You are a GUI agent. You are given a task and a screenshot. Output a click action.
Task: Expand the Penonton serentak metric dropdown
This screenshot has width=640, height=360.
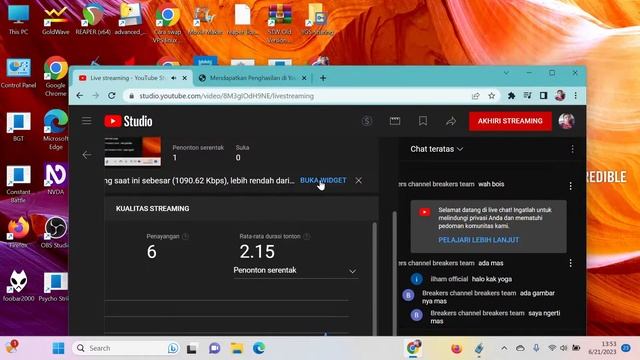click(x=296, y=271)
